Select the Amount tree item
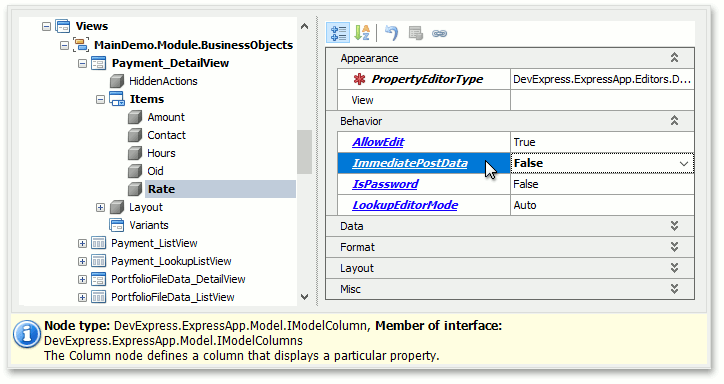 (x=166, y=117)
